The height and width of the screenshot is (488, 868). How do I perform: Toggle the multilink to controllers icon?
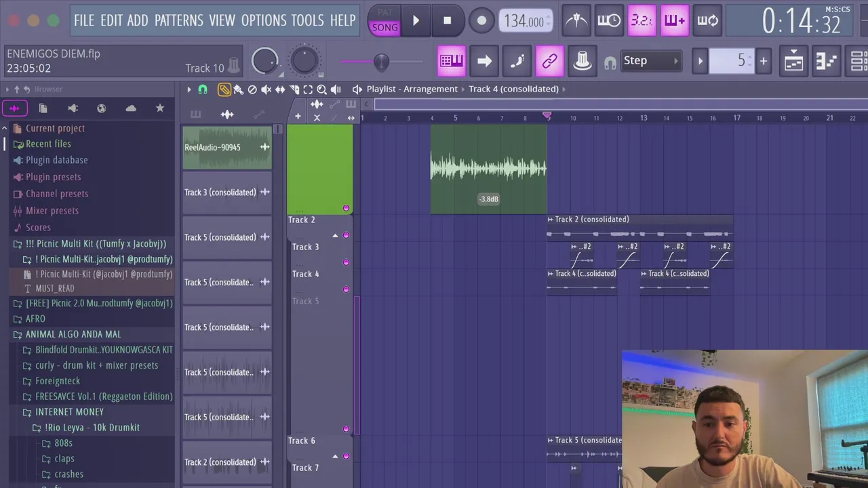(549, 61)
